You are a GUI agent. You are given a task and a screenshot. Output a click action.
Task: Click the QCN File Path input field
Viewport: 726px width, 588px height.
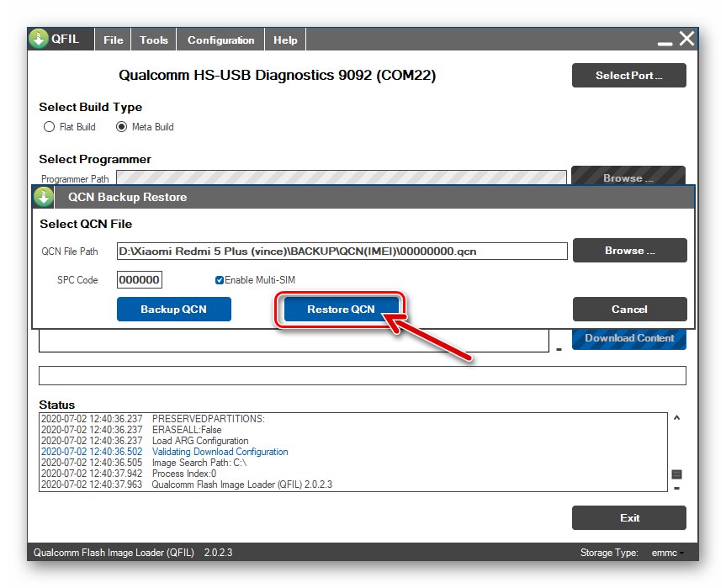[x=342, y=251]
